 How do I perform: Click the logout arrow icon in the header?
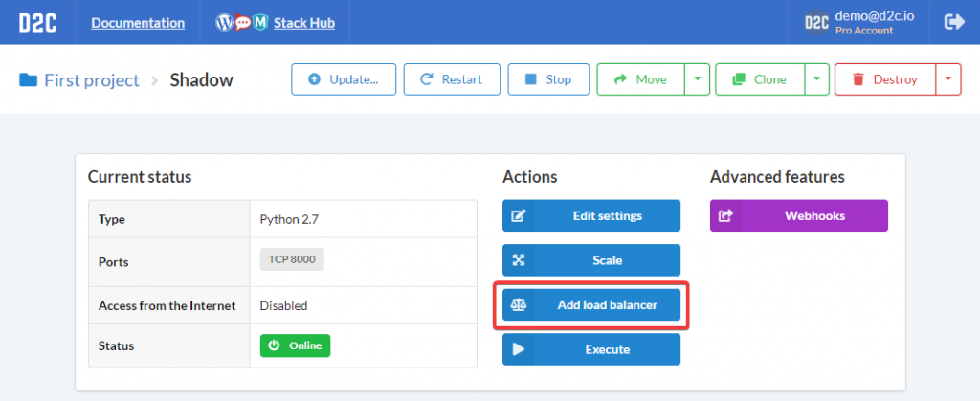954,22
